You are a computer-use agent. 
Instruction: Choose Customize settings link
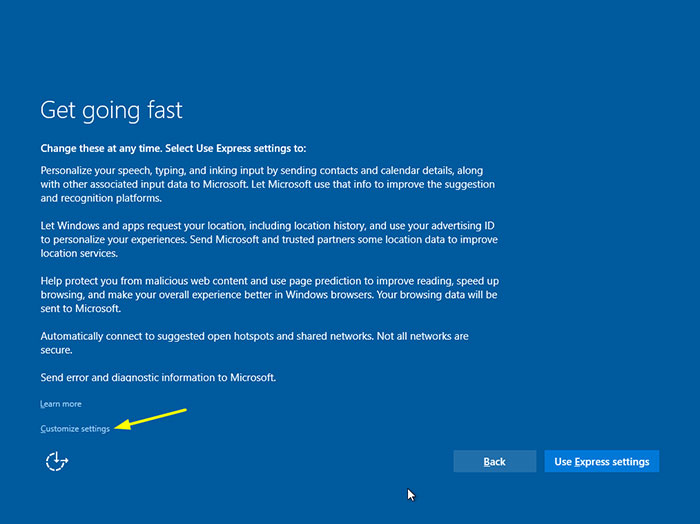point(75,428)
